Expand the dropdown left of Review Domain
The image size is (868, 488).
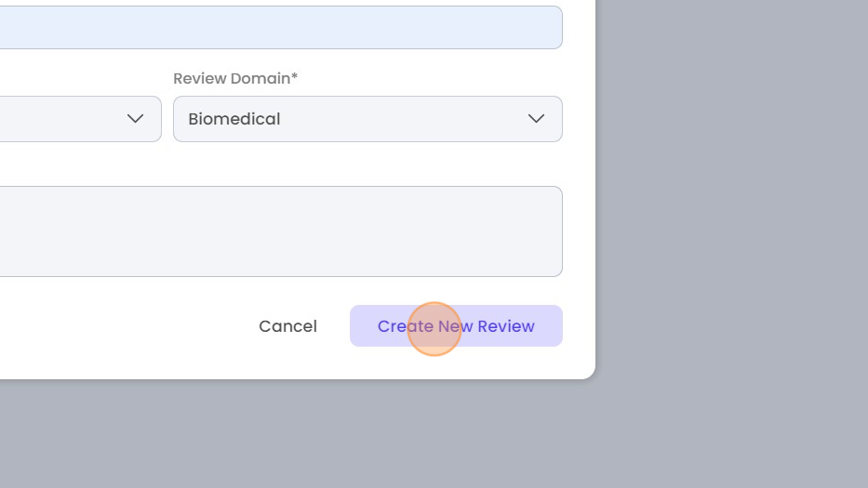74,119
